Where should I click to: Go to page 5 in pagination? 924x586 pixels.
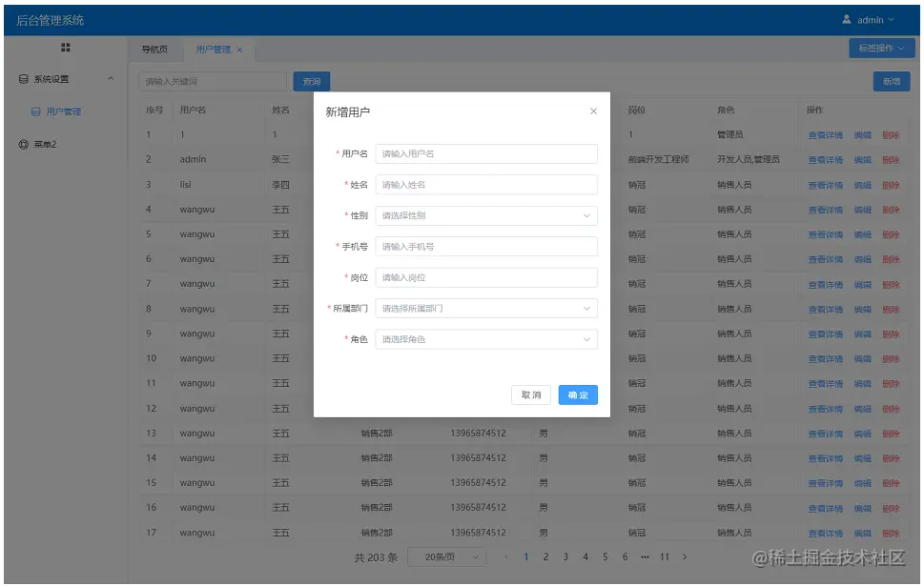coord(606,556)
